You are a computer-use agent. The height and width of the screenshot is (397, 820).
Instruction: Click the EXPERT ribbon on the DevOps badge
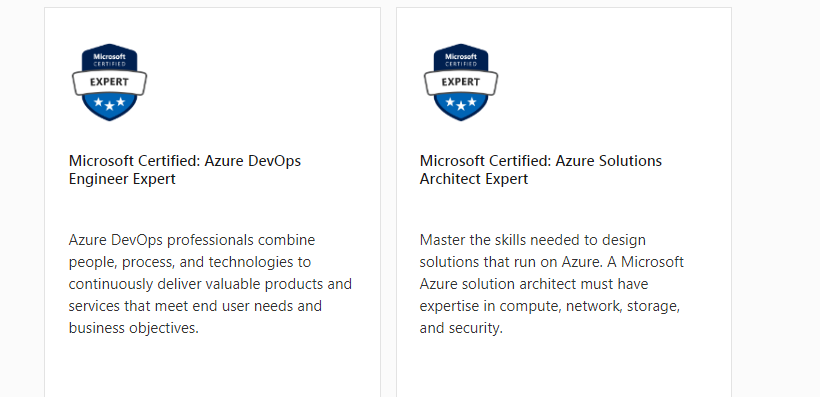(x=109, y=82)
